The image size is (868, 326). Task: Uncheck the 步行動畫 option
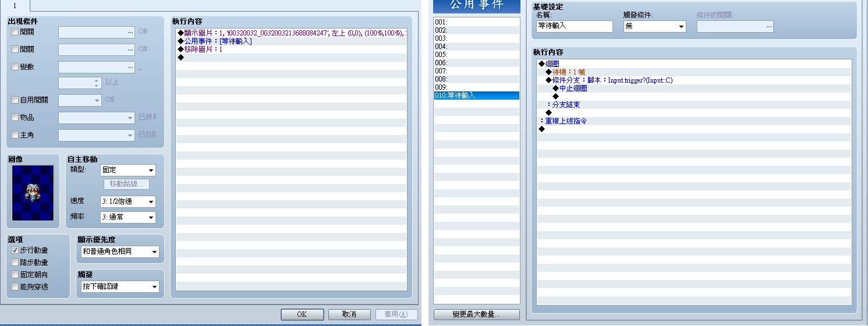click(15, 250)
